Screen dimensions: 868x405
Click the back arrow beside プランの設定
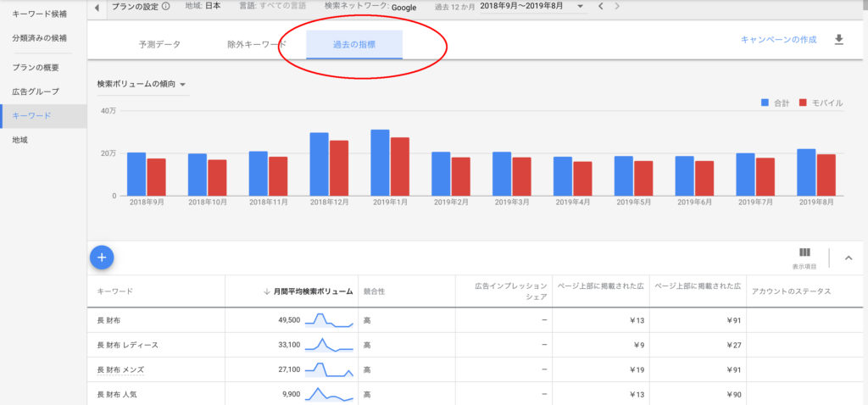click(x=96, y=7)
